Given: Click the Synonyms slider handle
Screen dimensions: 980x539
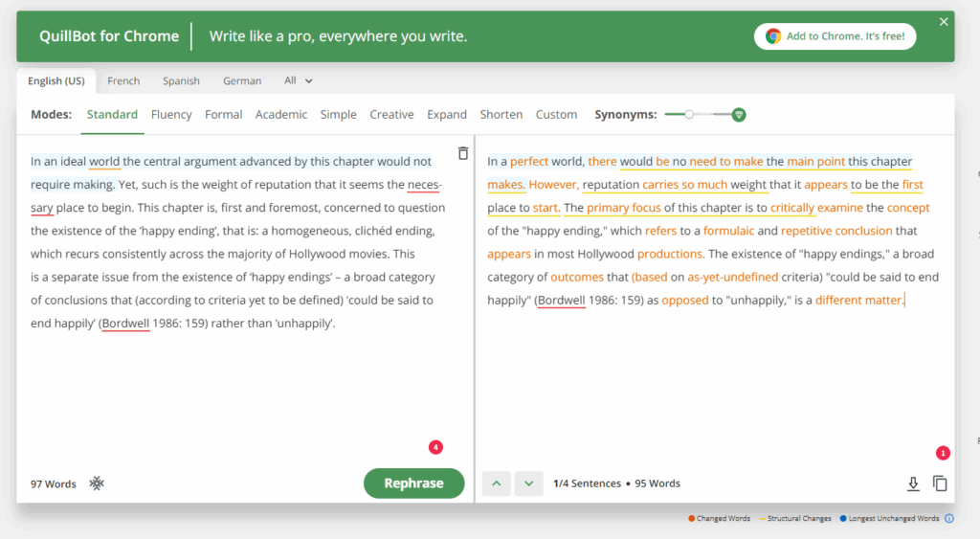Looking at the screenshot, I should [x=688, y=115].
